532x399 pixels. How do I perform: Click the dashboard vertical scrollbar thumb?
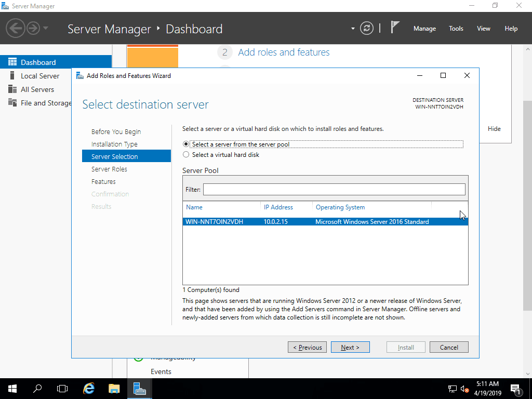(x=527, y=205)
